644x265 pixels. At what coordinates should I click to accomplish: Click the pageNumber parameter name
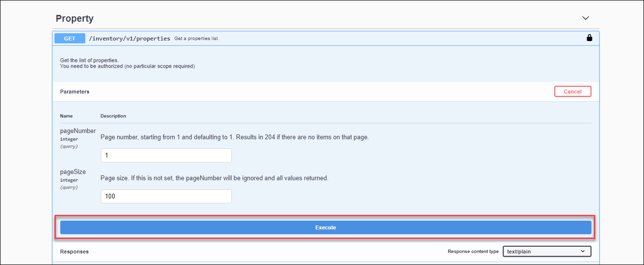(x=78, y=131)
